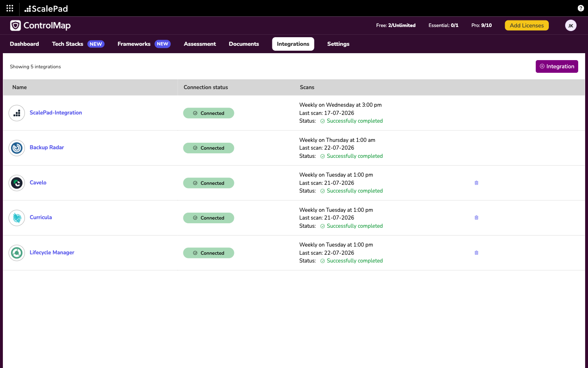Delete the Cavelo integration with trash icon
The image size is (588, 368).
[477, 183]
